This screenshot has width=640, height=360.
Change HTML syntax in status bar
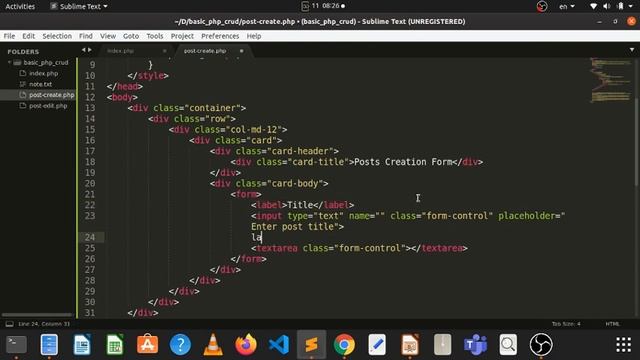[612, 324]
